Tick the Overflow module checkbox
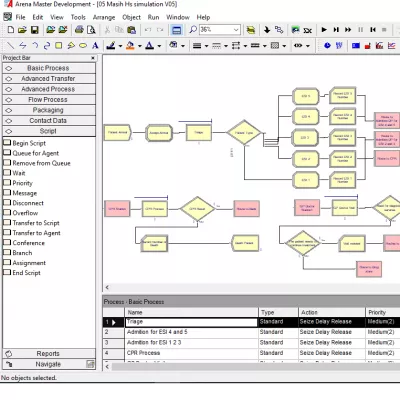 (7, 213)
